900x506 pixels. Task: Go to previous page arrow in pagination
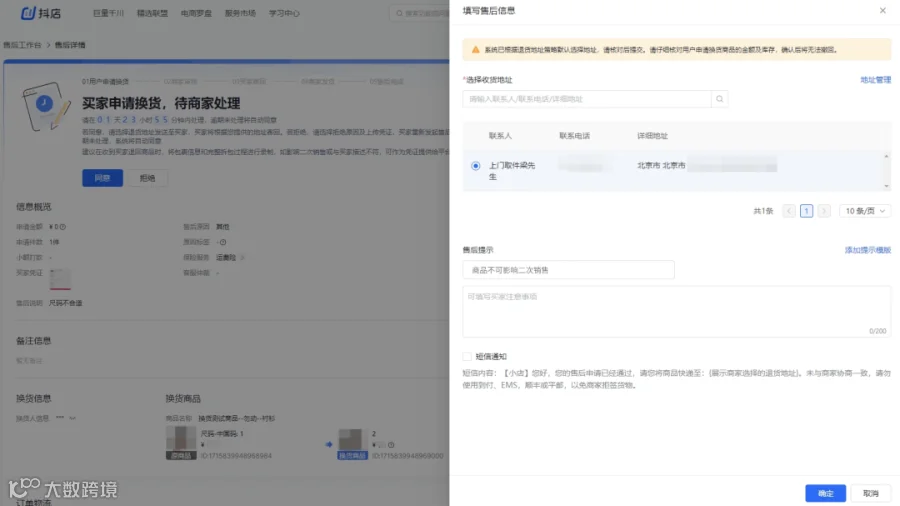(789, 211)
